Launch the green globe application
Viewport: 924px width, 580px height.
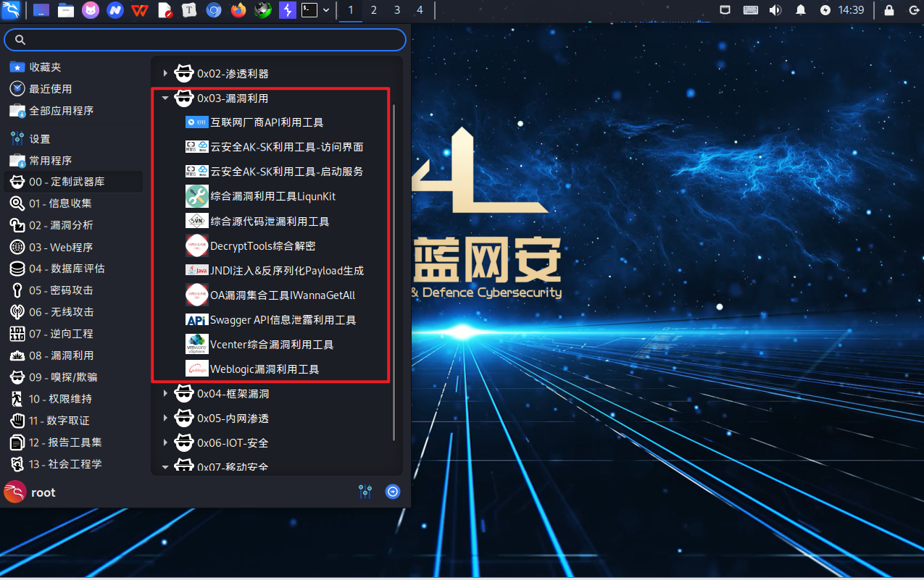[264, 10]
